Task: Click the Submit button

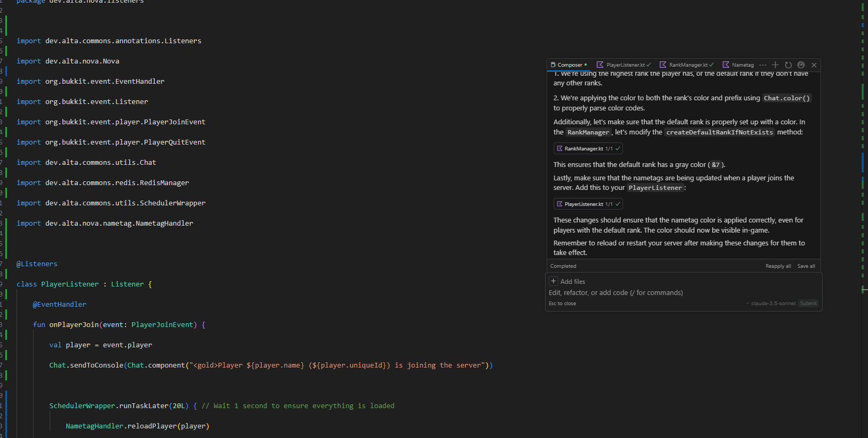Action: pyautogui.click(x=808, y=304)
